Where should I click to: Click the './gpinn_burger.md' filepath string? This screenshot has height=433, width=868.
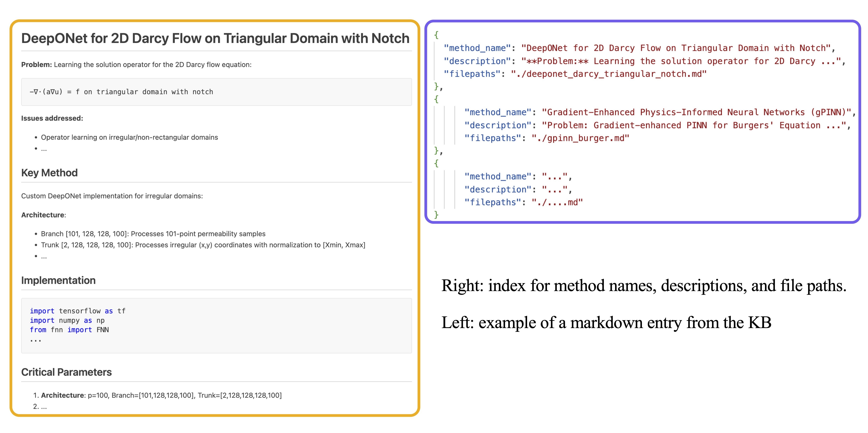pyautogui.click(x=580, y=138)
